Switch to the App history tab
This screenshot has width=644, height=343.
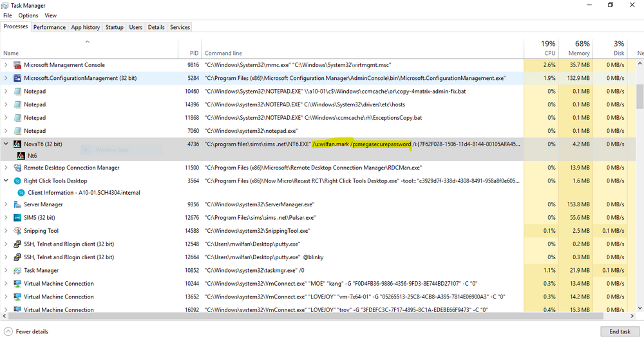(x=86, y=27)
